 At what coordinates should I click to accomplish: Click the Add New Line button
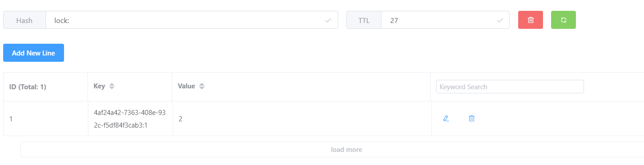tap(33, 53)
